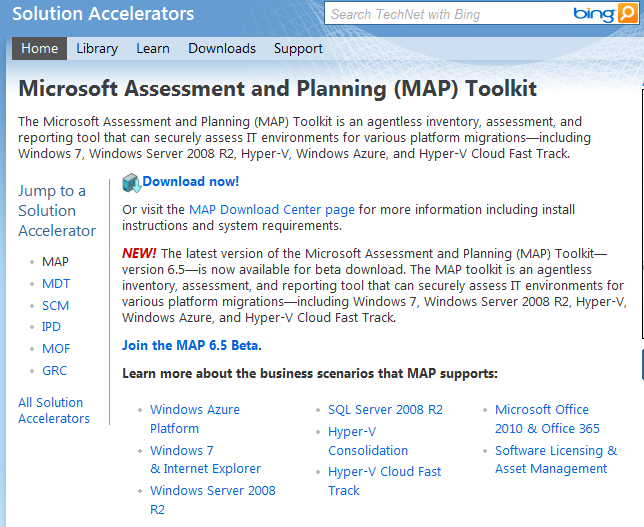Click Join the MAP 6.5 Beta link
The image size is (644, 527).
(191, 345)
